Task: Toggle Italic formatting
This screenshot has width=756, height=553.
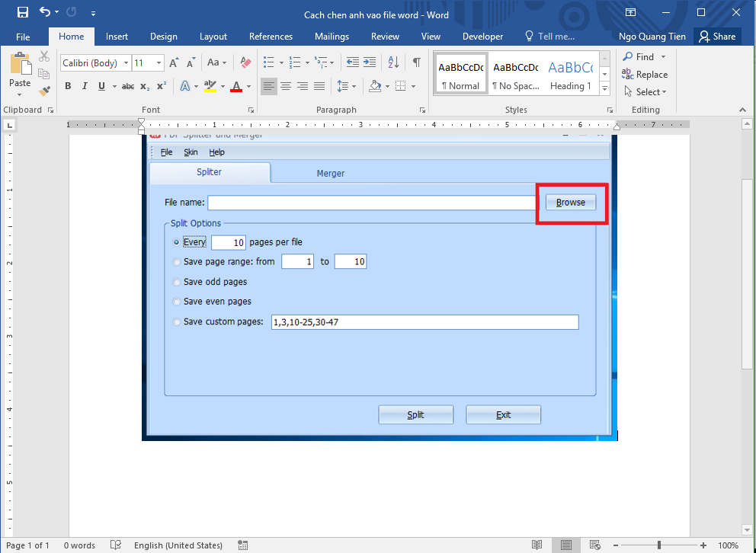Action: [85, 86]
